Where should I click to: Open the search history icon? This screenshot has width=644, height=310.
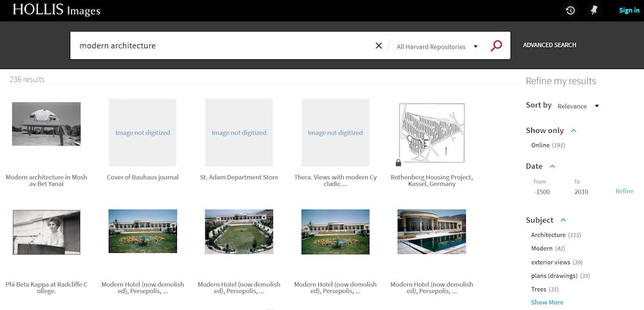pos(571,10)
